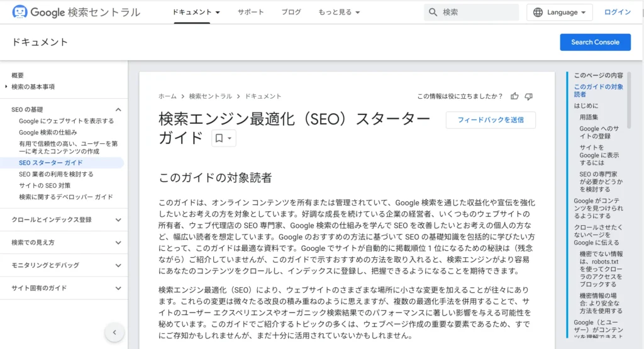The height and width of the screenshot is (349, 644).
Task: Collapse the SEO の基礎 section
Action: click(118, 109)
